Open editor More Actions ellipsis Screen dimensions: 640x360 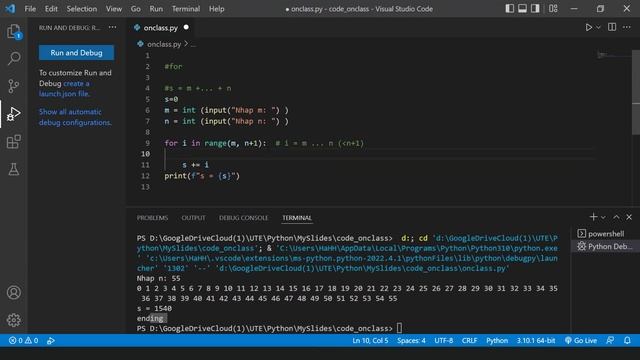coord(627,27)
